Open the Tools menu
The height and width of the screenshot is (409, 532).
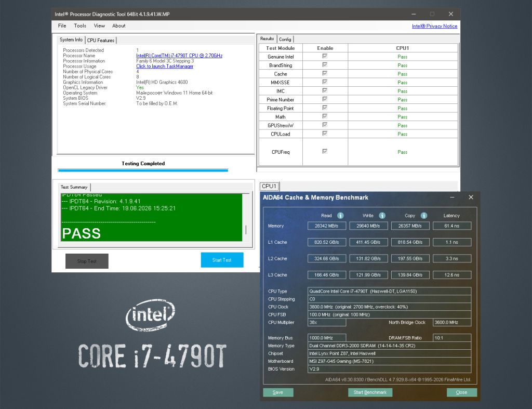tap(80, 26)
